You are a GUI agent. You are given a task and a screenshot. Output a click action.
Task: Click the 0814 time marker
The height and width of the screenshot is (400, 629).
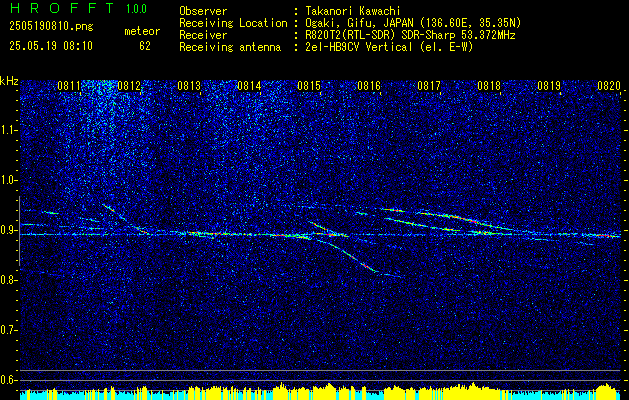pyautogui.click(x=249, y=86)
